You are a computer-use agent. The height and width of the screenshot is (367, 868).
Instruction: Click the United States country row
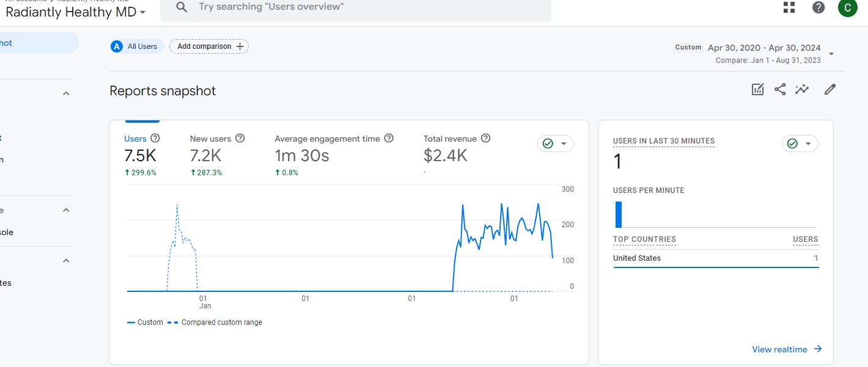point(716,258)
